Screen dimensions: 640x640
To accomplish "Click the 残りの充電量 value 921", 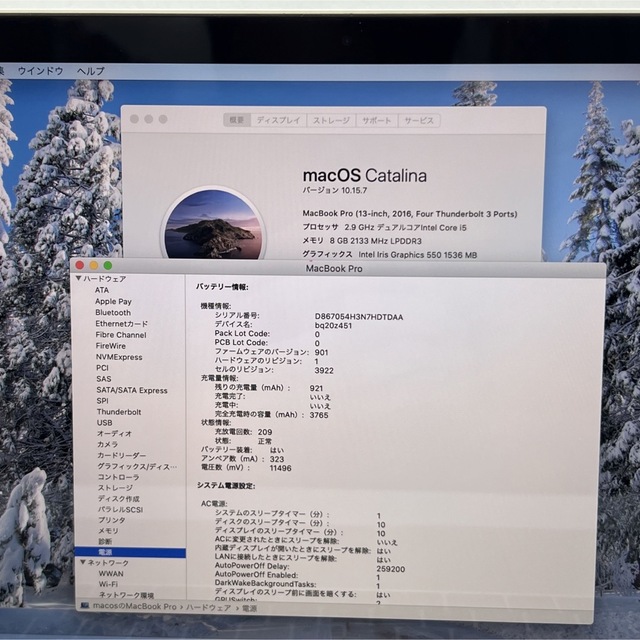I will tap(316, 388).
